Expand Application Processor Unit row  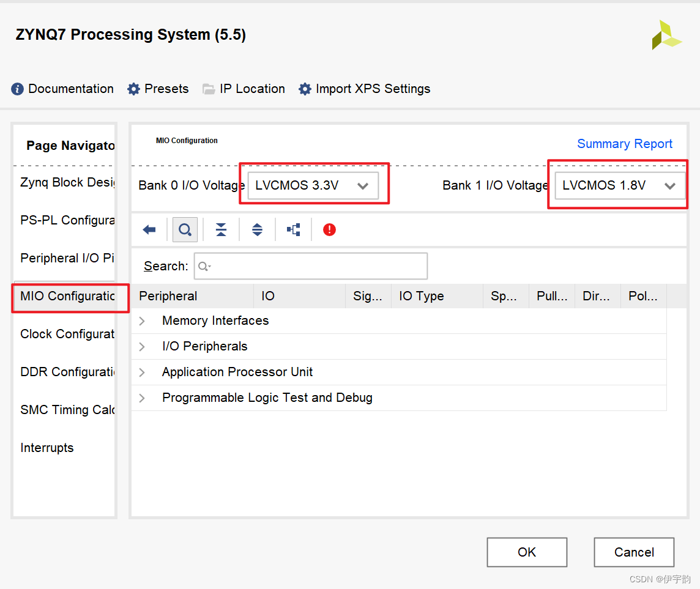coord(142,372)
